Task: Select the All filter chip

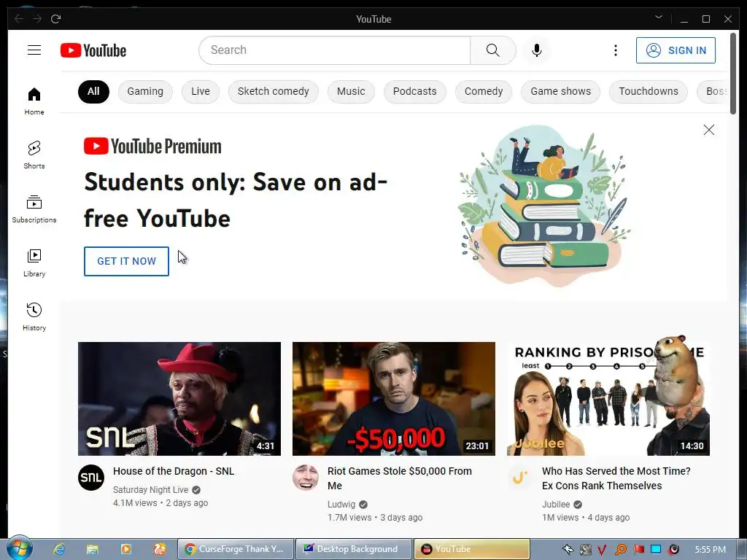Action: (93, 91)
